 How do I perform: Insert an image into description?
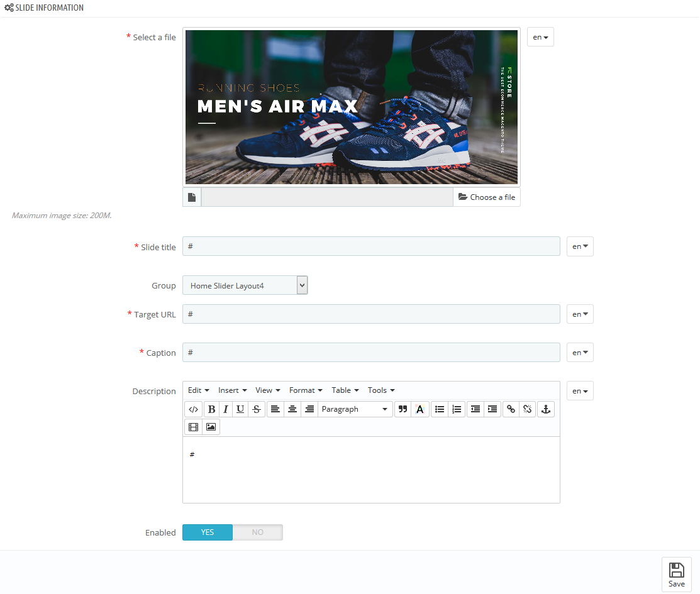(x=211, y=427)
